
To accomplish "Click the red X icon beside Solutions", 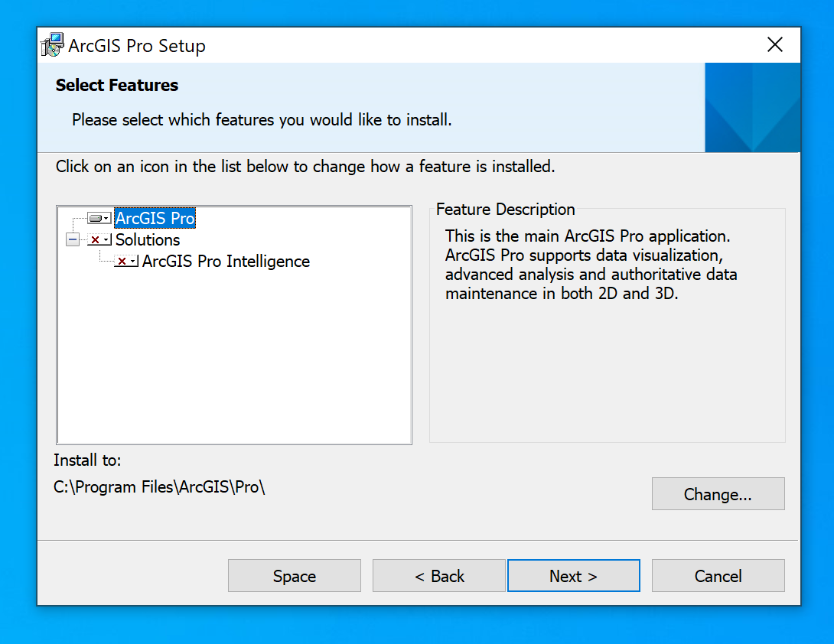I will click(99, 240).
